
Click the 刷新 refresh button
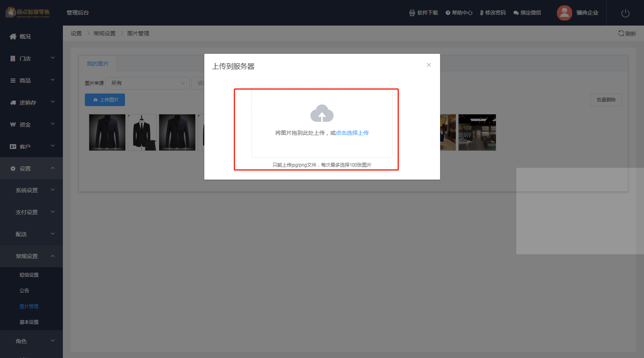(x=627, y=33)
